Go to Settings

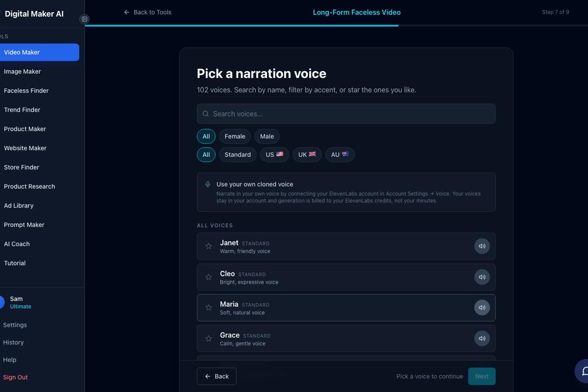[15, 325]
